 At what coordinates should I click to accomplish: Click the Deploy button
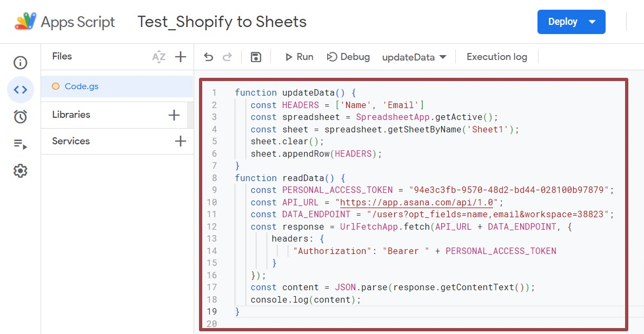coord(572,22)
